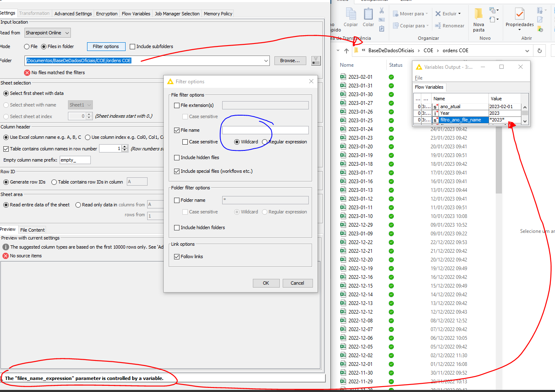Viewport: 555px width, 392px height.
Task: Enable Include hidden files checkbox
Action: pyautogui.click(x=177, y=157)
